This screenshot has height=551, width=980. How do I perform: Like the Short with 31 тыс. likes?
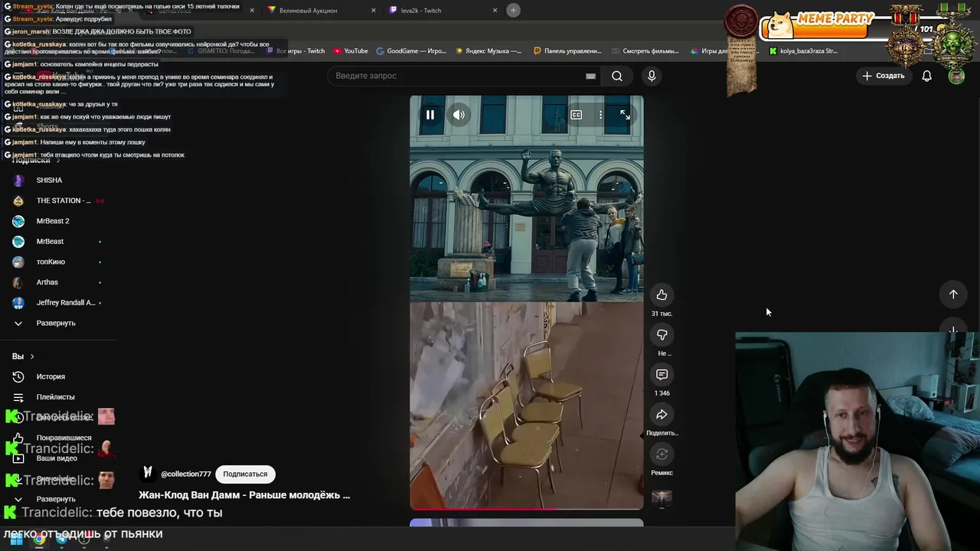point(661,295)
